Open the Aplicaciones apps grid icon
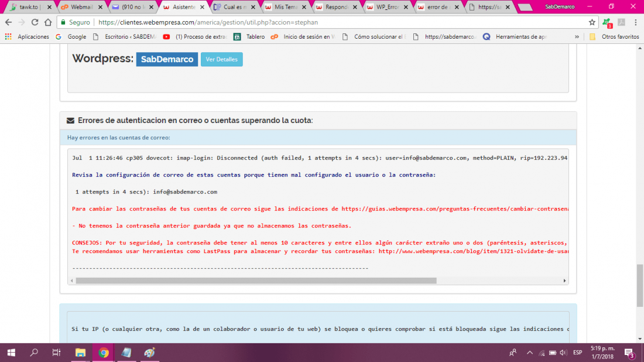This screenshot has height=362, width=644. click(x=8, y=36)
